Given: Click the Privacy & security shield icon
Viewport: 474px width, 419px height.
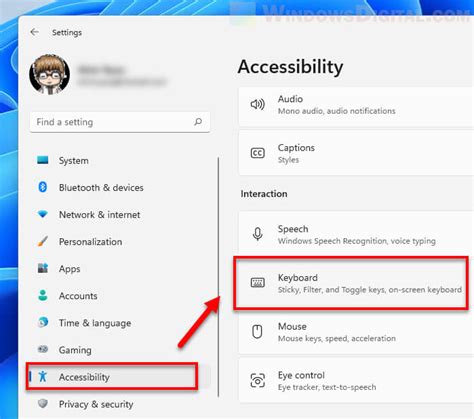Looking at the screenshot, I should coord(43,404).
